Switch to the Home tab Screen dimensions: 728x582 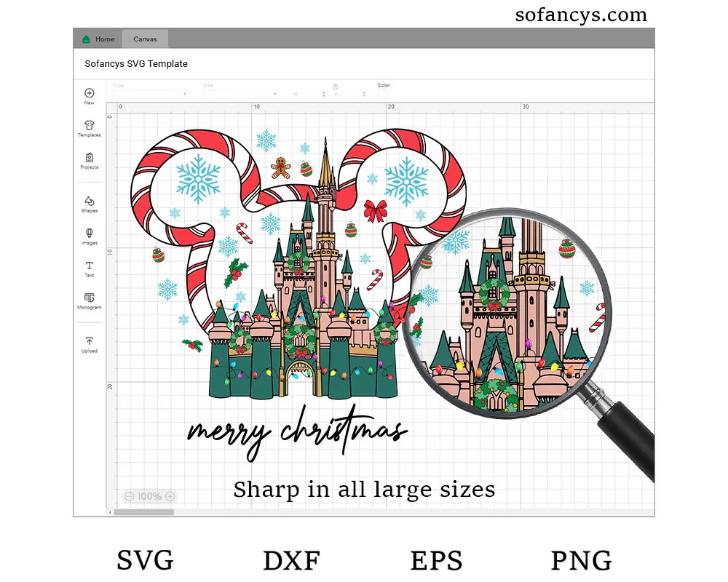tap(98, 39)
